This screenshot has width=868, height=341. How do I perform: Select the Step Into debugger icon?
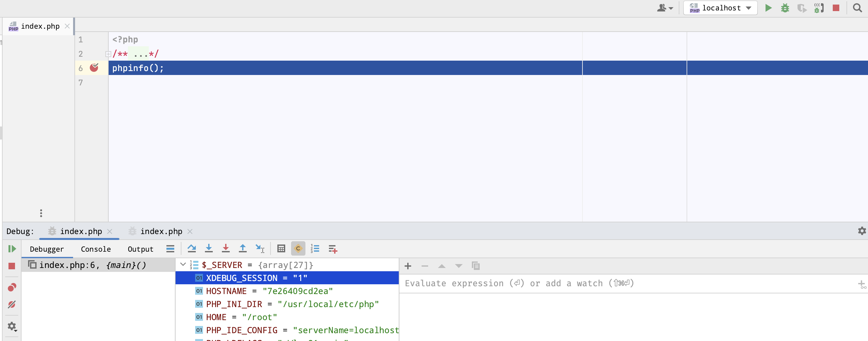[209, 249]
